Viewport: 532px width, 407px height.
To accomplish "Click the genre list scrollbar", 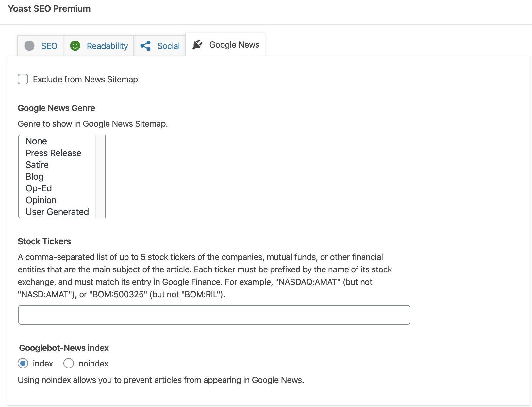I will click(x=100, y=176).
